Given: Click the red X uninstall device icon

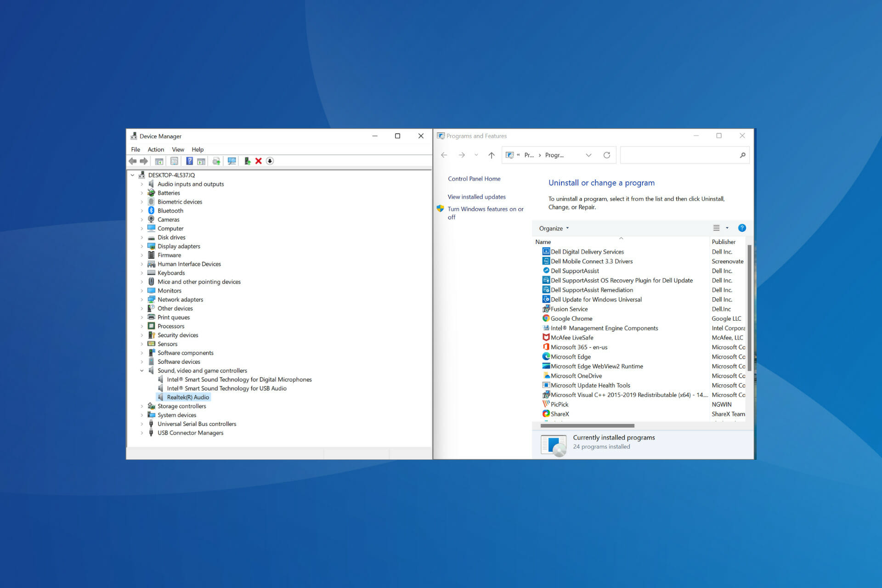Looking at the screenshot, I should [258, 161].
